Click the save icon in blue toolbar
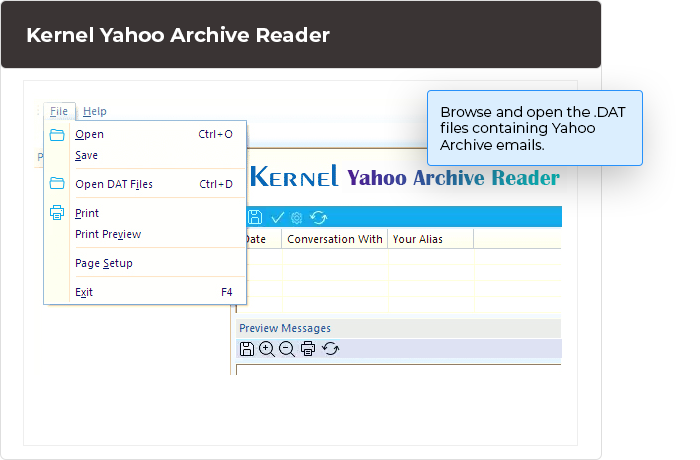Image resolution: width=700 pixels, height=460 pixels. pyautogui.click(x=255, y=217)
